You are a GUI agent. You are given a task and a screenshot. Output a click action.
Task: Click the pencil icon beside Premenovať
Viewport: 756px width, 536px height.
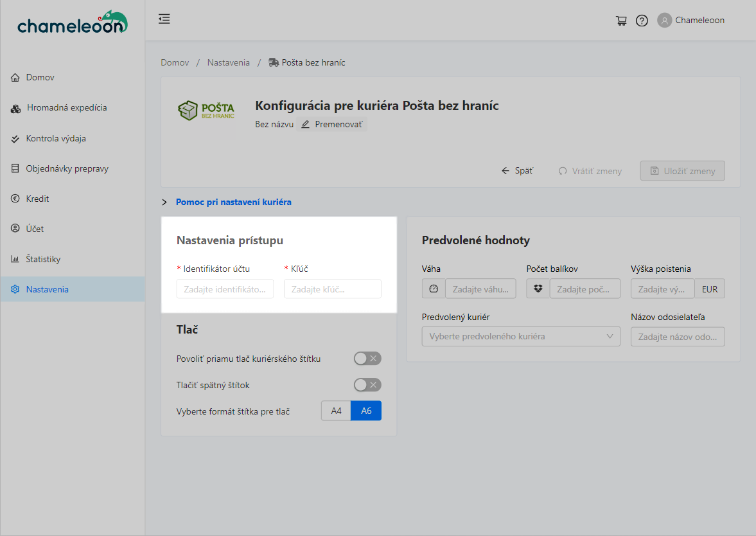click(x=306, y=124)
